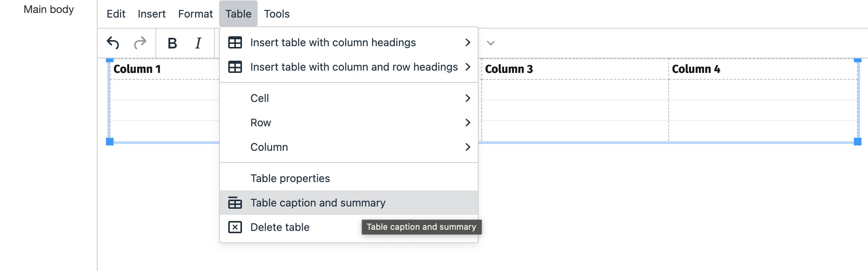868x271 pixels.
Task: Click the Table caption and summary icon
Action: pyautogui.click(x=235, y=203)
